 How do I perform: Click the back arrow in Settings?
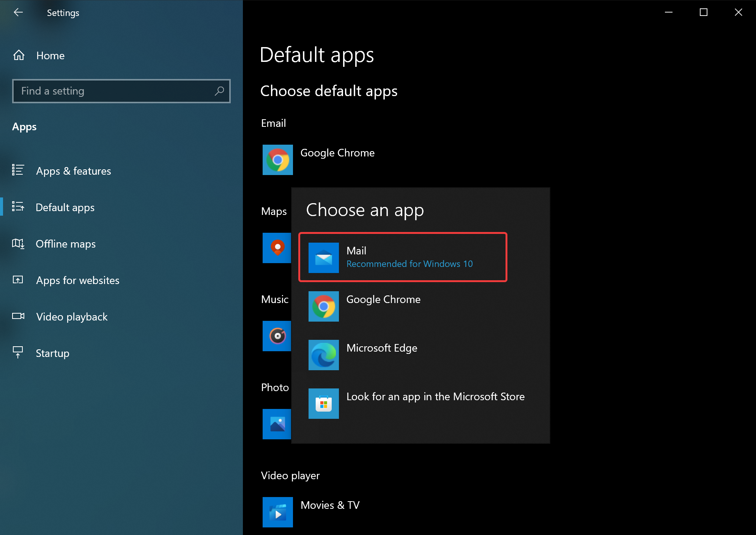(x=18, y=13)
